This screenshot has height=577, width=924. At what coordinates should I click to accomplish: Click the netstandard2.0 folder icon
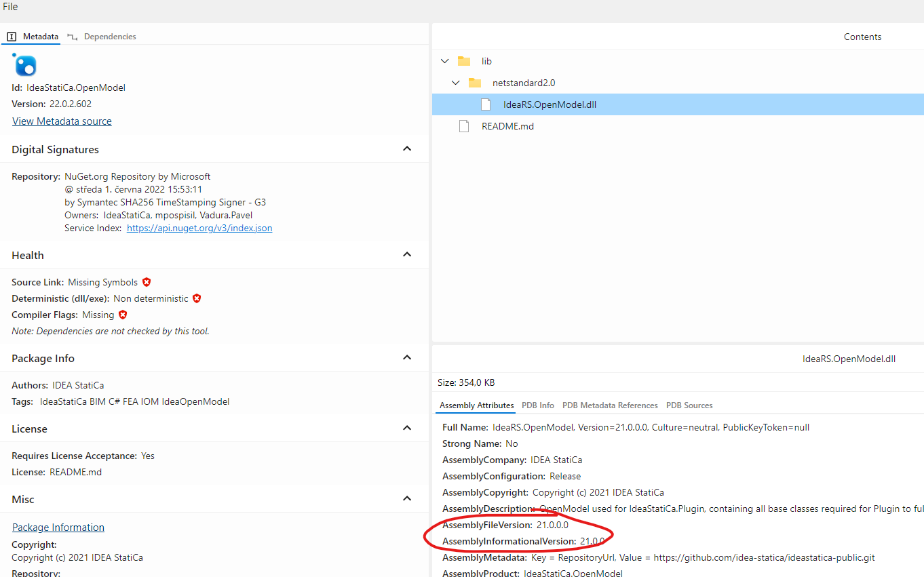476,83
